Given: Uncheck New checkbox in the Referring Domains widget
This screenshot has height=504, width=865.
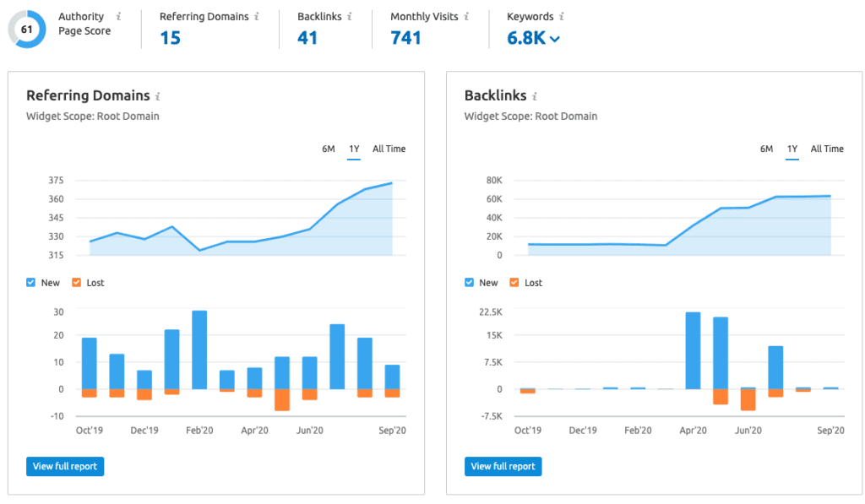Looking at the screenshot, I should pyautogui.click(x=31, y=282).
